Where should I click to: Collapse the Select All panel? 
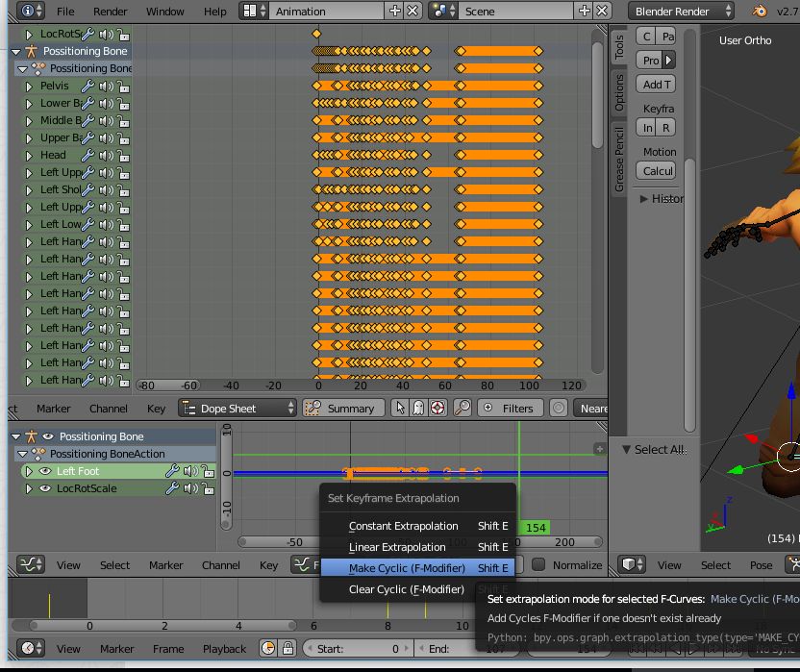[626, 450]
